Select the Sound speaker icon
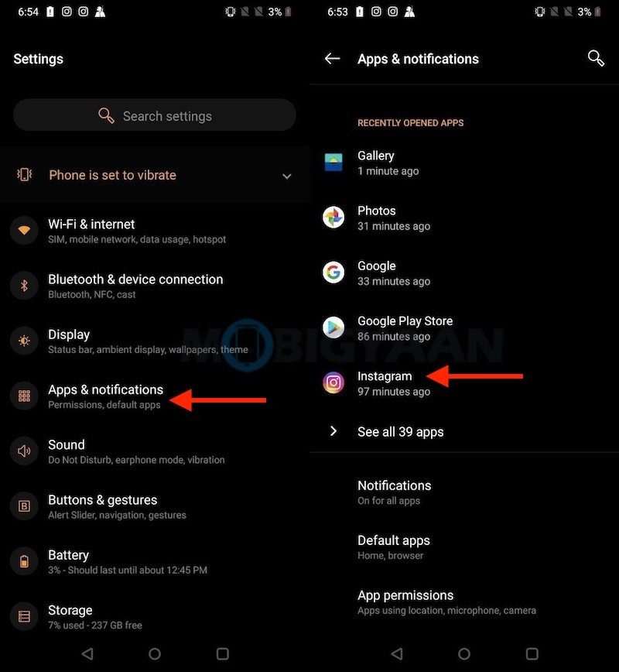Viewport: 619px width, 672px height. pos(24,451)
